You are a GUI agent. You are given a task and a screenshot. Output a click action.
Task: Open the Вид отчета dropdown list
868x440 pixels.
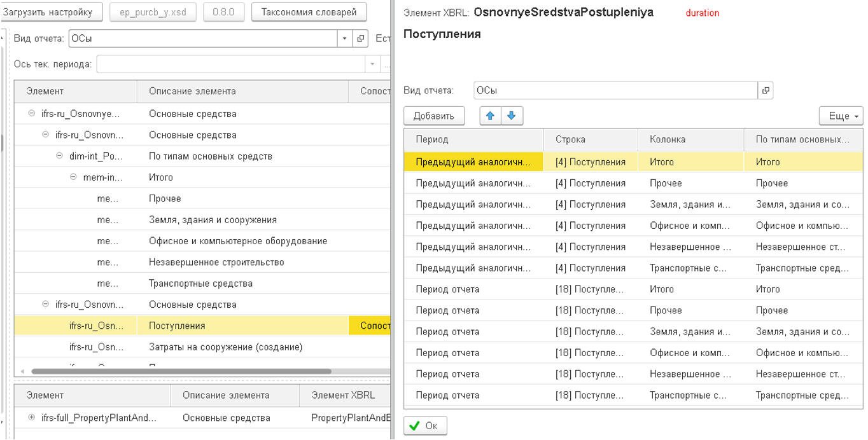(344, 39)
